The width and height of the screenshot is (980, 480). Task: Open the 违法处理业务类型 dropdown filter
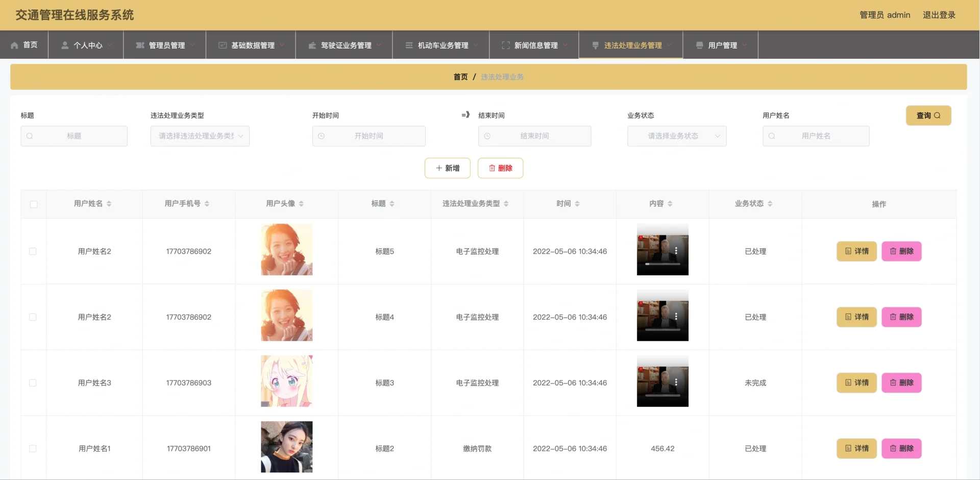[200, 136]
